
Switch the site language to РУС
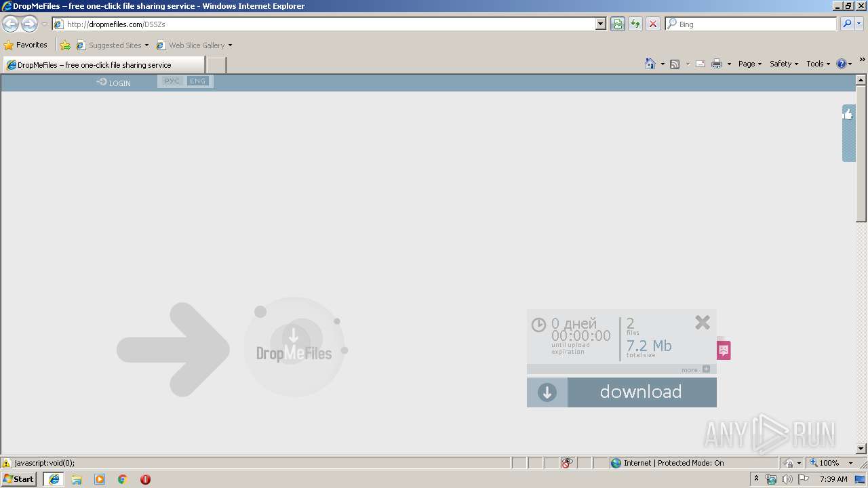(x=172, y=81)
